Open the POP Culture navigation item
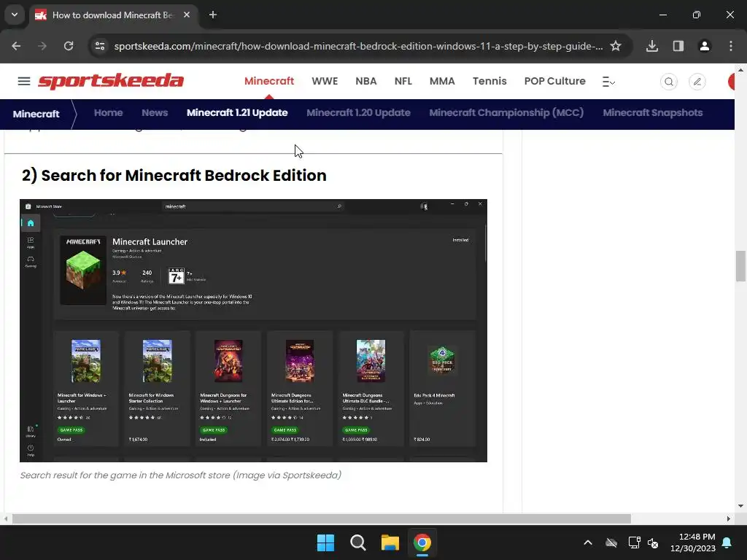Screen dimensions: 747x560 (555, 81)
